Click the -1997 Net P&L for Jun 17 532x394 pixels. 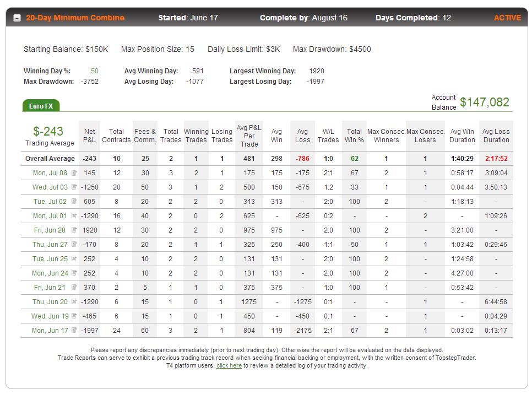coord(90,330)
